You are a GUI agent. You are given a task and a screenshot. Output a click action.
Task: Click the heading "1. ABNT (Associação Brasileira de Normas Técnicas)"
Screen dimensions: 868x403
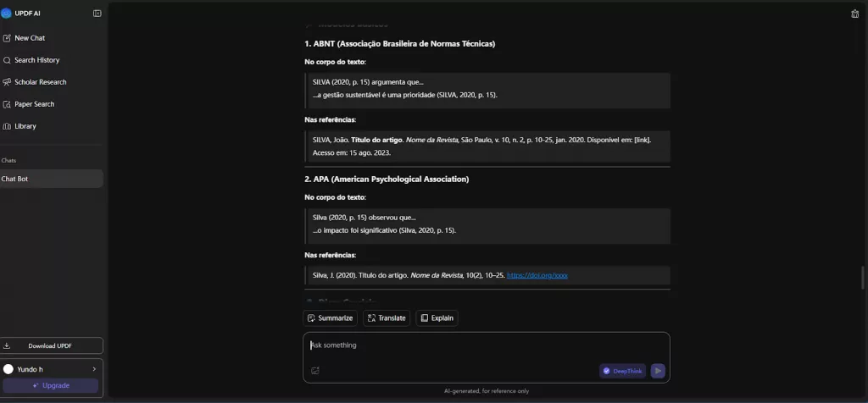click(400, 44)
